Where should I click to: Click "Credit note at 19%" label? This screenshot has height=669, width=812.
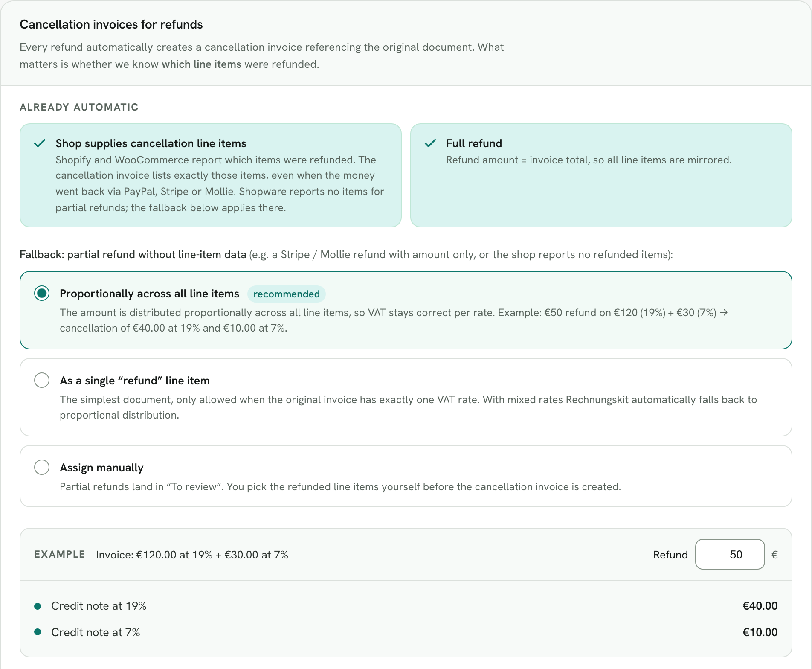tap(99, 606)
